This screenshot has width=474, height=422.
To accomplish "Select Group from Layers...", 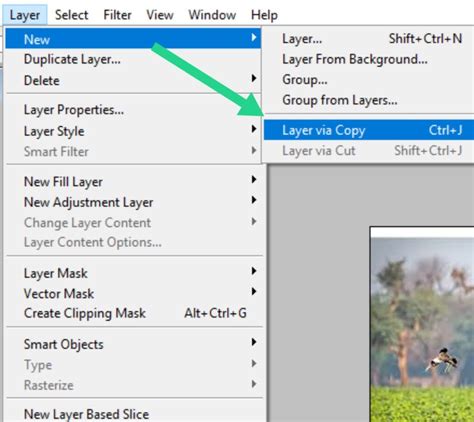I will pyautogui.click(x=369, y=100).
